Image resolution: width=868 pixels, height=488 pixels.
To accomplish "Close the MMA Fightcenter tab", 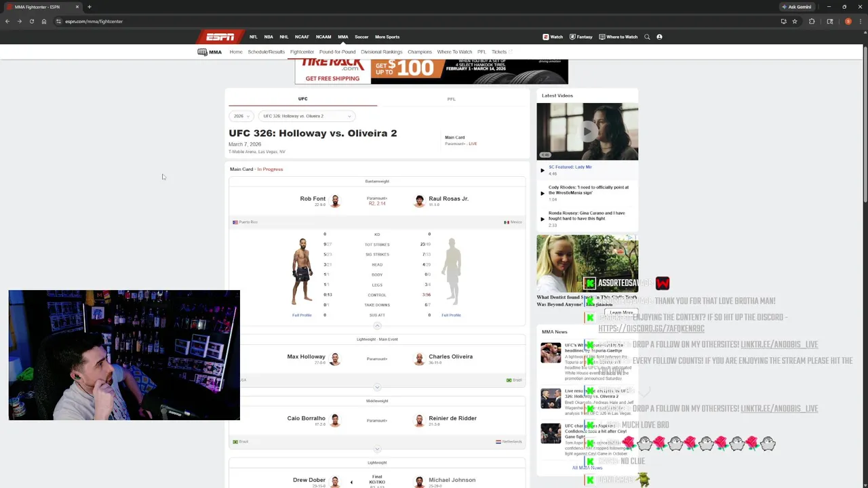I will coord(77,7).
